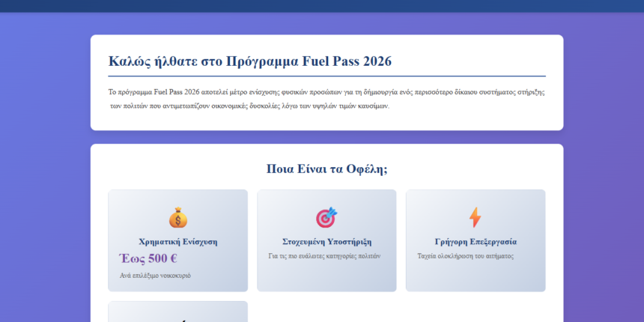644x322 pixels.
Task: Select the 'Χρηματική Ενίσχυση' card title
Action: [177, 242]
